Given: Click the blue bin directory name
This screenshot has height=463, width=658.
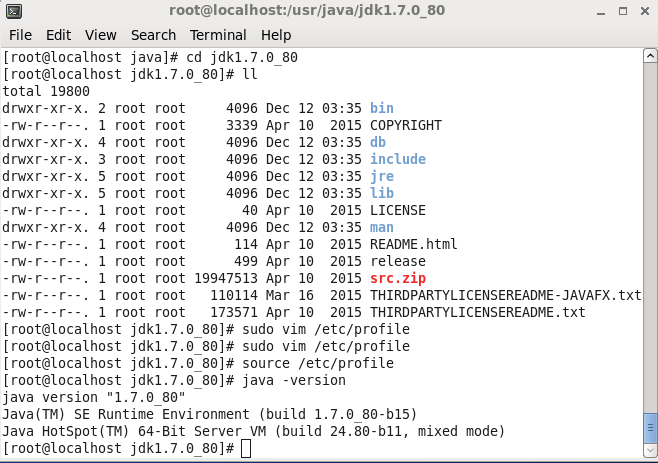Looking at the screenshot, I should tap(381, 108).
